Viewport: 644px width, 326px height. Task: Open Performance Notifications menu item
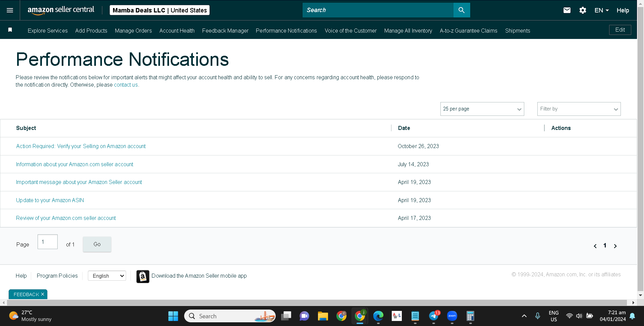click(x=286, y=31)
